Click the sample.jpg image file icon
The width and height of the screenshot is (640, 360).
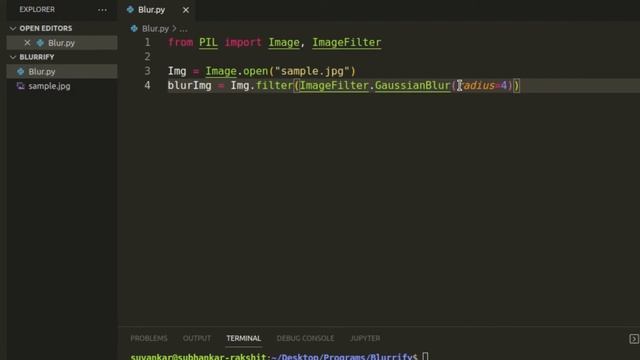pyautogui.click(x=20, y=86)
